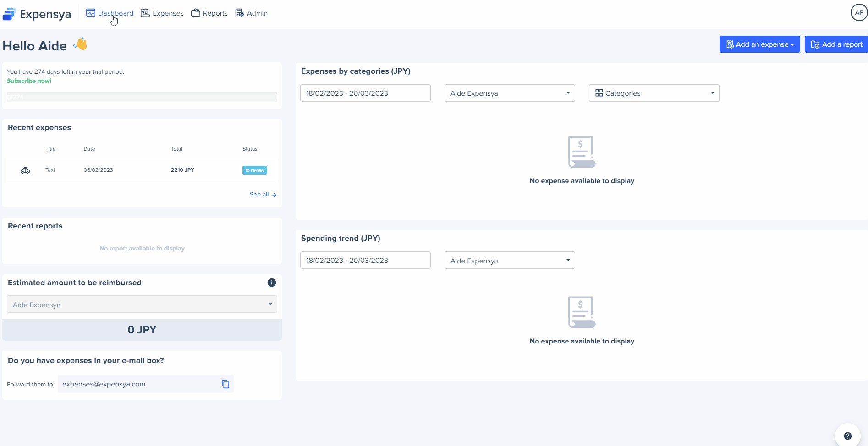Screen dimensions: 868x446
Task: Open user dropdown in Expenses by categories
Action: tap(509, 93)
